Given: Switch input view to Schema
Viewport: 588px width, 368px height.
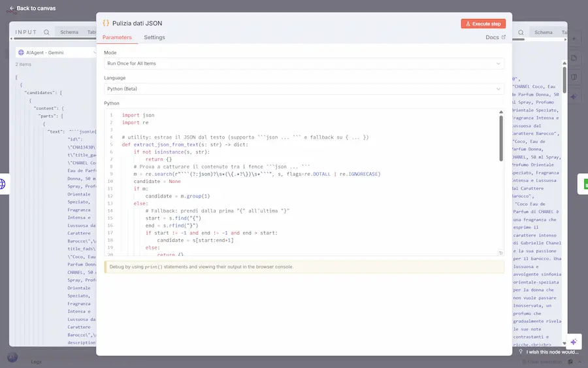Looking at the screenshot, I should click(x=69, y=32).
